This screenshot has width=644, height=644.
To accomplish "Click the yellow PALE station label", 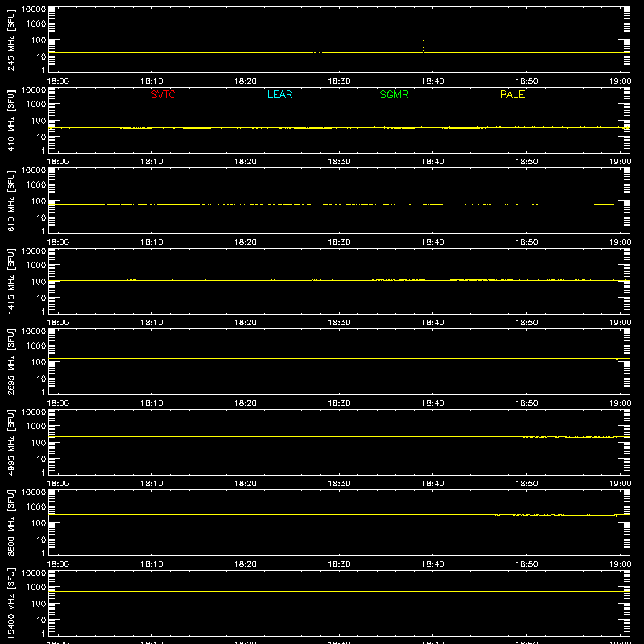I will 512,94.
